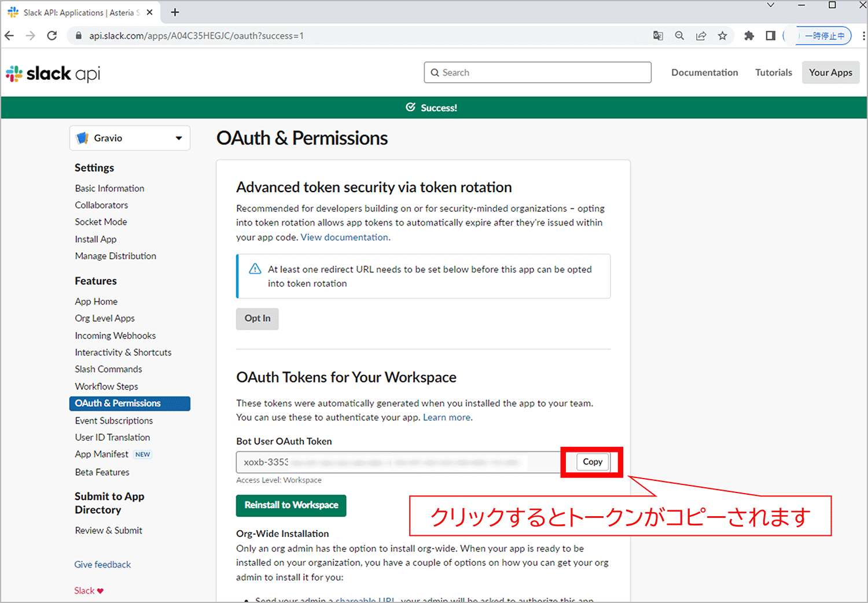
Task: Click the View documentation link
Action: (x=344, y=237)
